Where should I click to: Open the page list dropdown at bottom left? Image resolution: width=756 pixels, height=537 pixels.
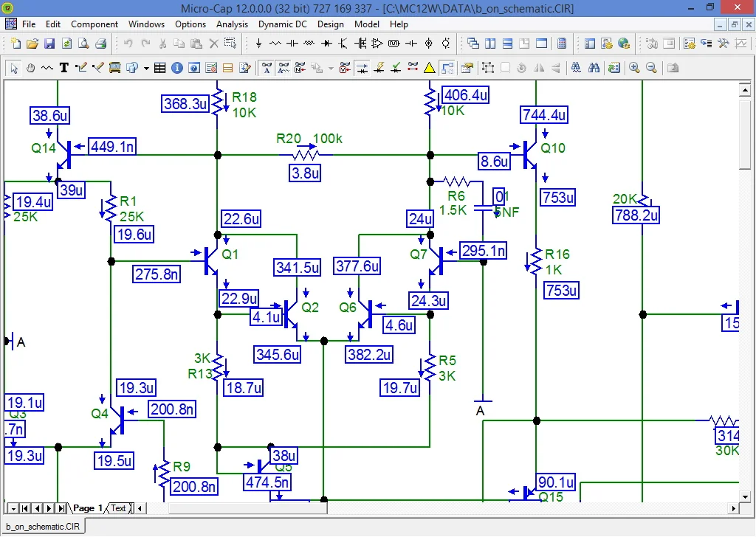coord(12,507)
